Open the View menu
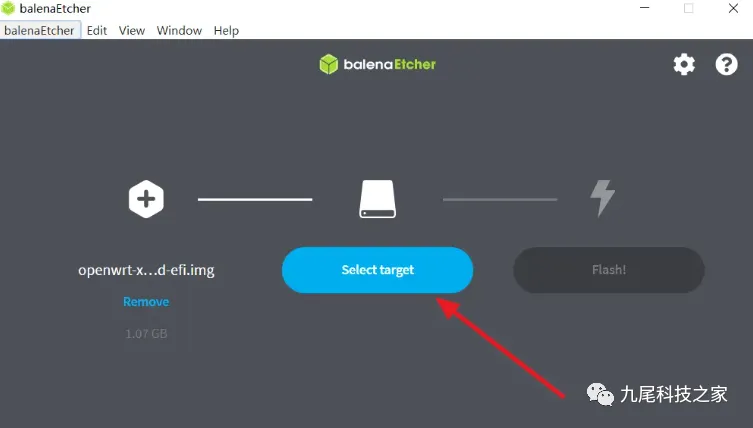 (x=132, y=31)
